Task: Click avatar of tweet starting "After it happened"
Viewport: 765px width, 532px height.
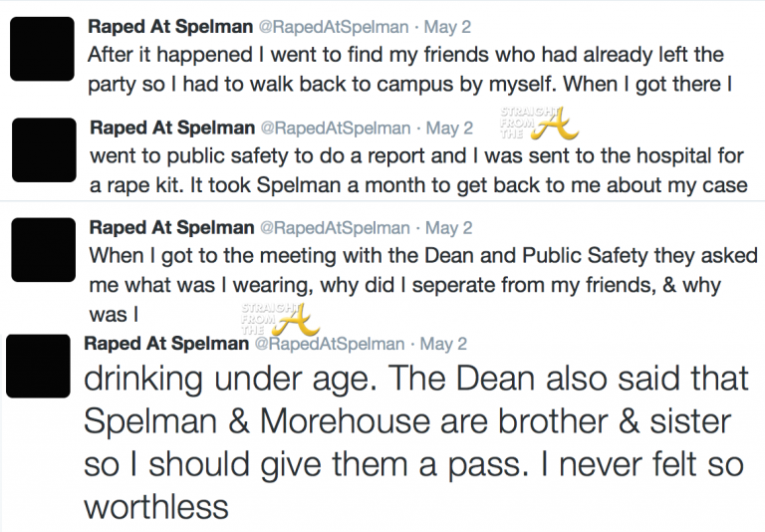Action: [x=41, y=47]
